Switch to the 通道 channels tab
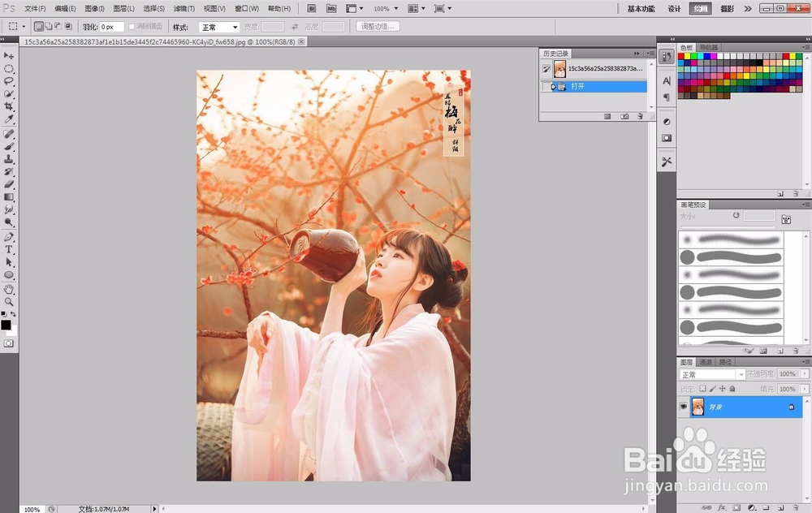The height and width of the screenshot is (513, 812). pyautogui.click(x=706, y=362)
